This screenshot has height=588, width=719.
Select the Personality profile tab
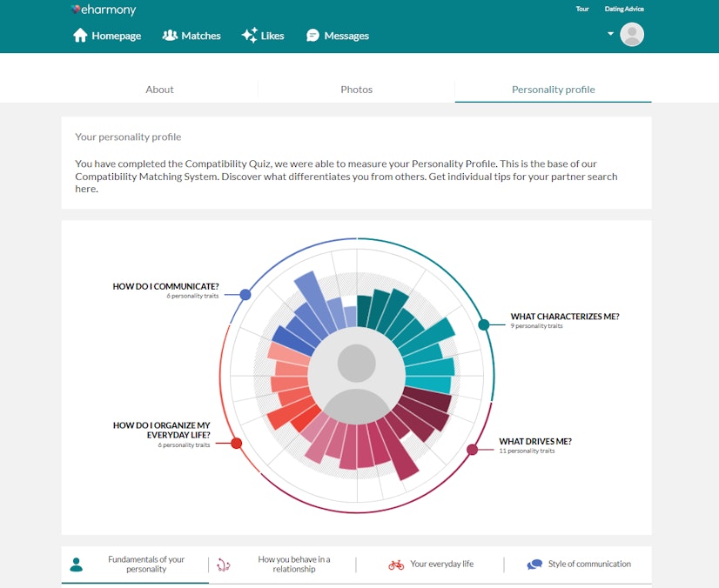553,89
